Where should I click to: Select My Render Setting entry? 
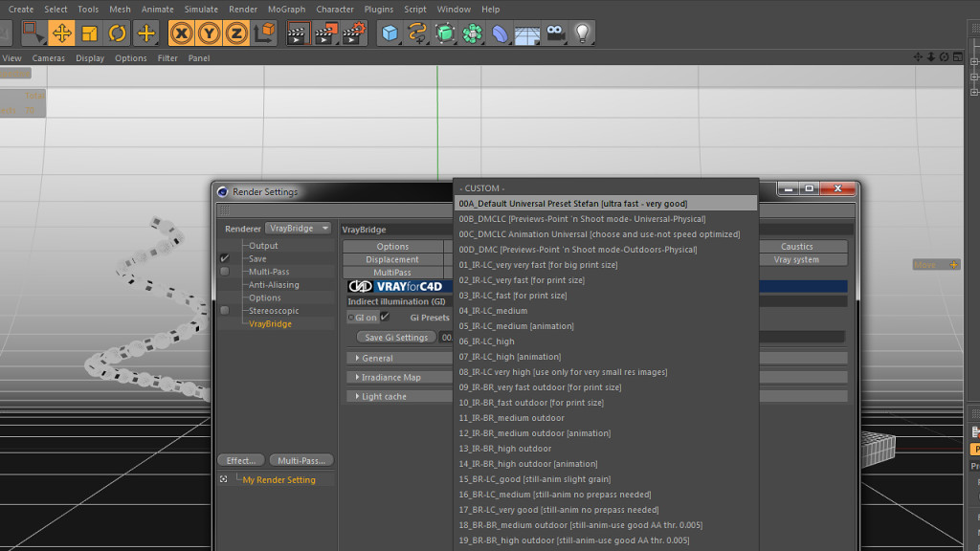coord(278,480)
